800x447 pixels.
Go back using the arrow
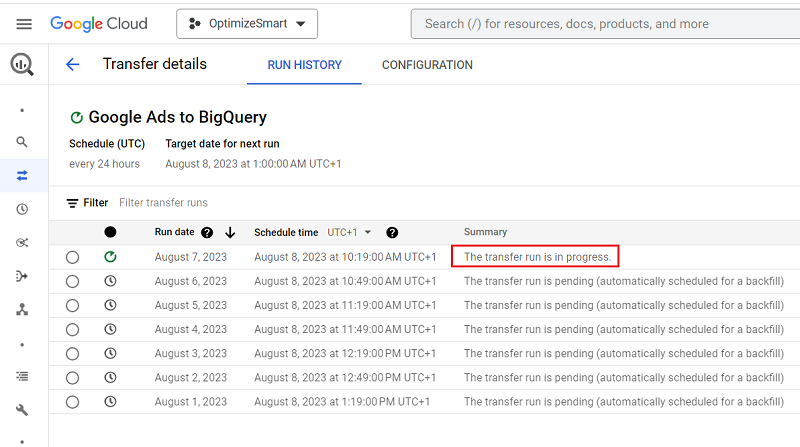pyautogui.click(x=72, y=64)
